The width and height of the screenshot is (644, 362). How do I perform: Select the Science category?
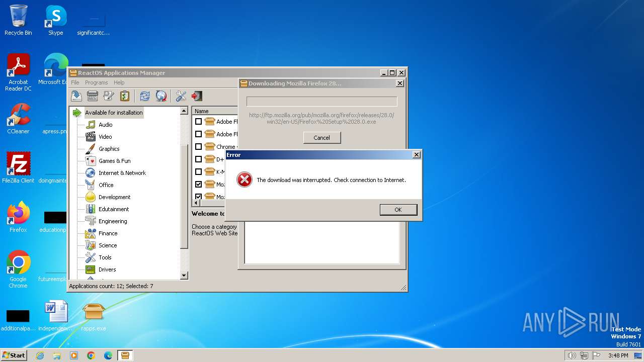coord(108,245)
